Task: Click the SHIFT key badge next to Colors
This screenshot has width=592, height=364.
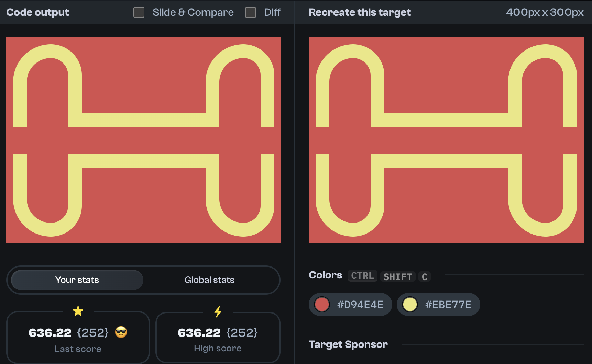Action: (398, 276)
